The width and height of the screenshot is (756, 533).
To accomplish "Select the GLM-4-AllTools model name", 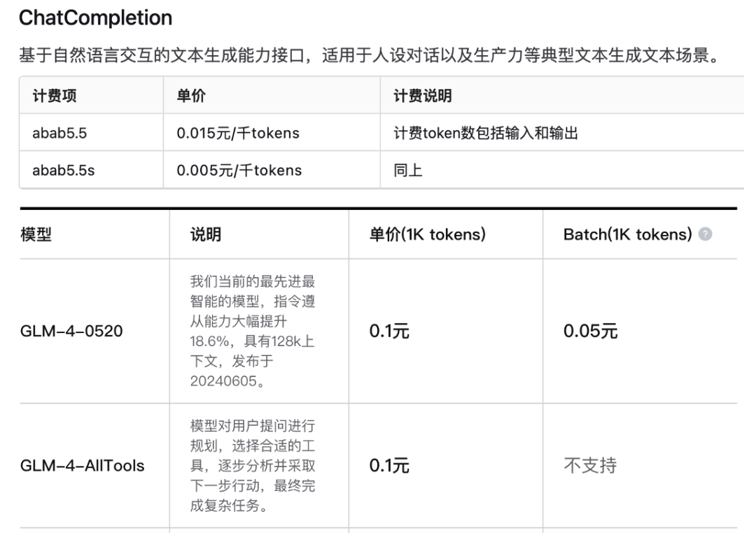I will (x=82, y=465).
